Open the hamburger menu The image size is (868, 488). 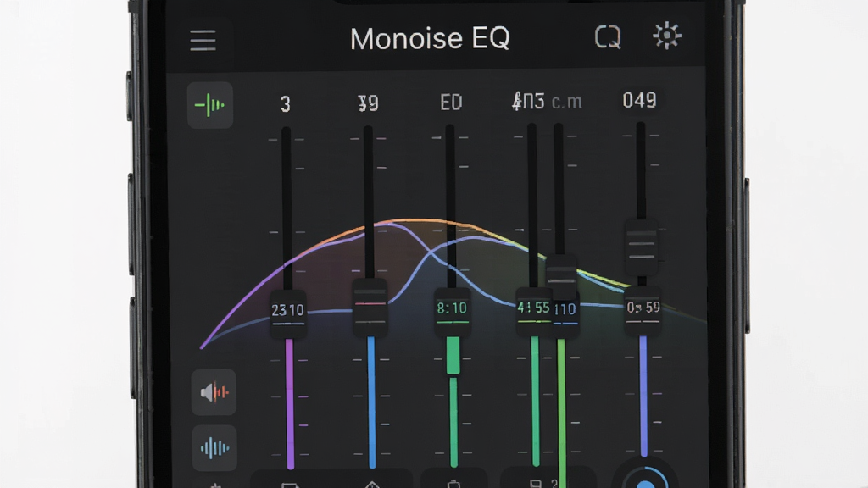[x=203, y=40]
